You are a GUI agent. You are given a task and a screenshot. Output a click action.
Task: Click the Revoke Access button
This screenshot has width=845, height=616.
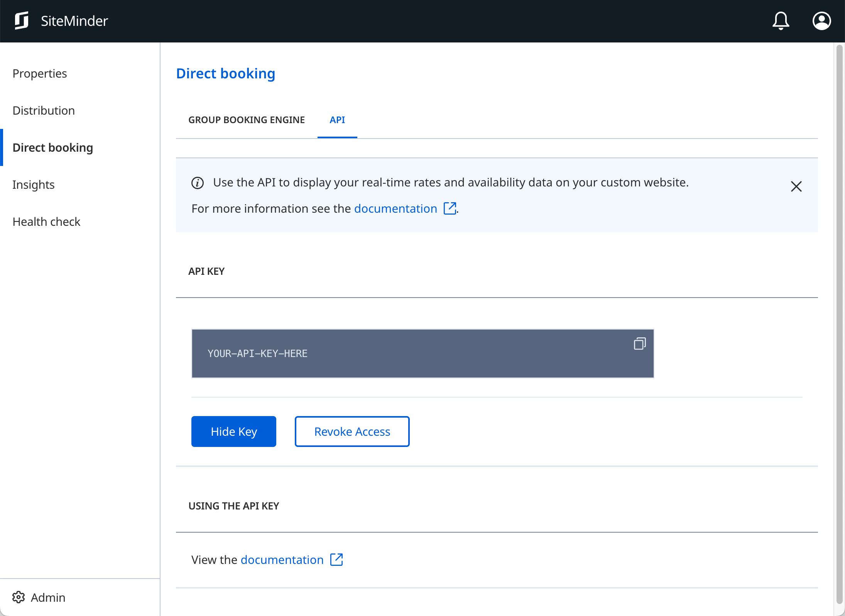click(x=352, y=432)
